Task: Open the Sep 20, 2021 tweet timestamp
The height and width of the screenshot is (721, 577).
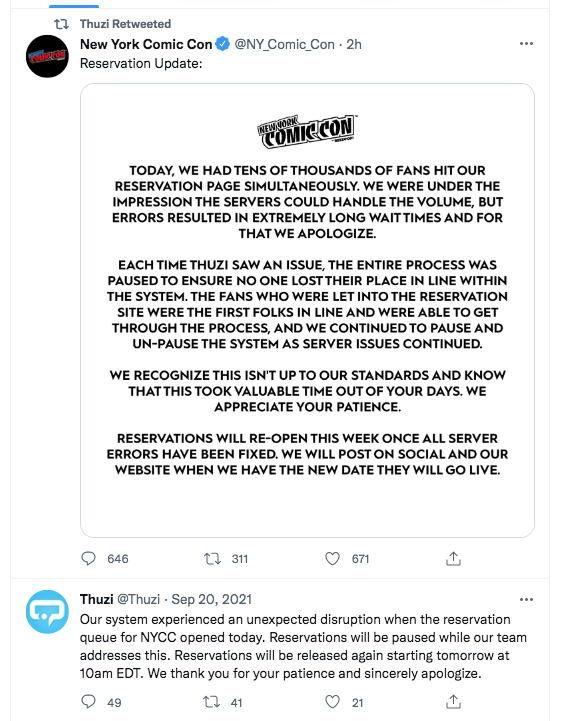Action: click(211, 599)
